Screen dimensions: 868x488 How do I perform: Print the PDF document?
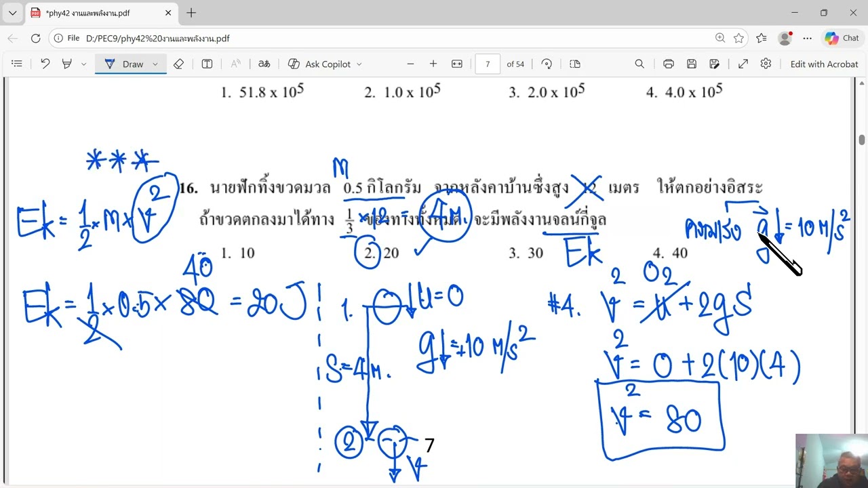(x=668, y=64)
